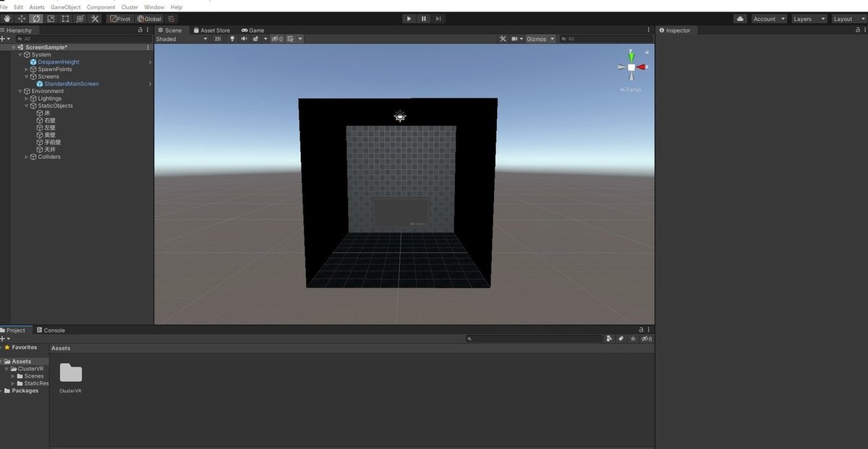The image size is (868, 449).
Task: Open the ClusterVR folder thumbnail
Action: pos(71,373)
